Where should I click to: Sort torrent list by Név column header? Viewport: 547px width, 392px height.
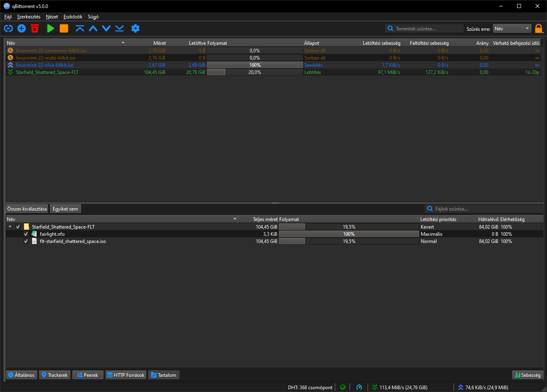tap(66, 43)
